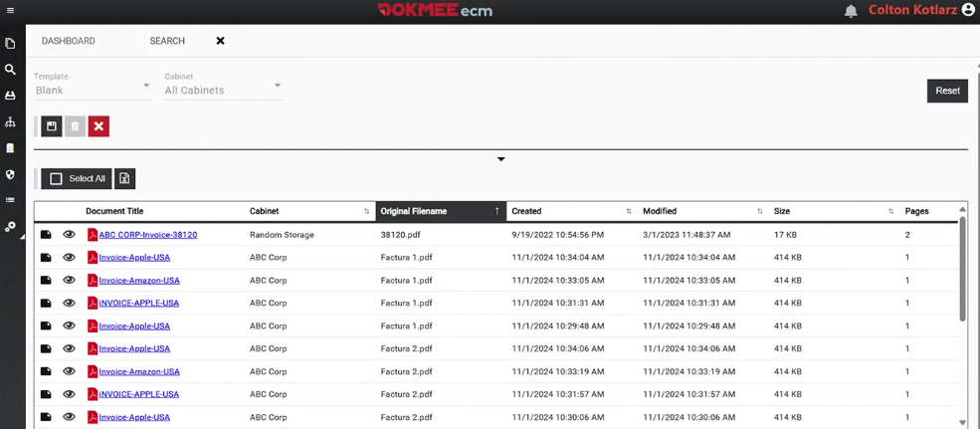Expand the search panel collapse arrow
Viewport: 980px width, 429px height.
[x=500, y=159]
